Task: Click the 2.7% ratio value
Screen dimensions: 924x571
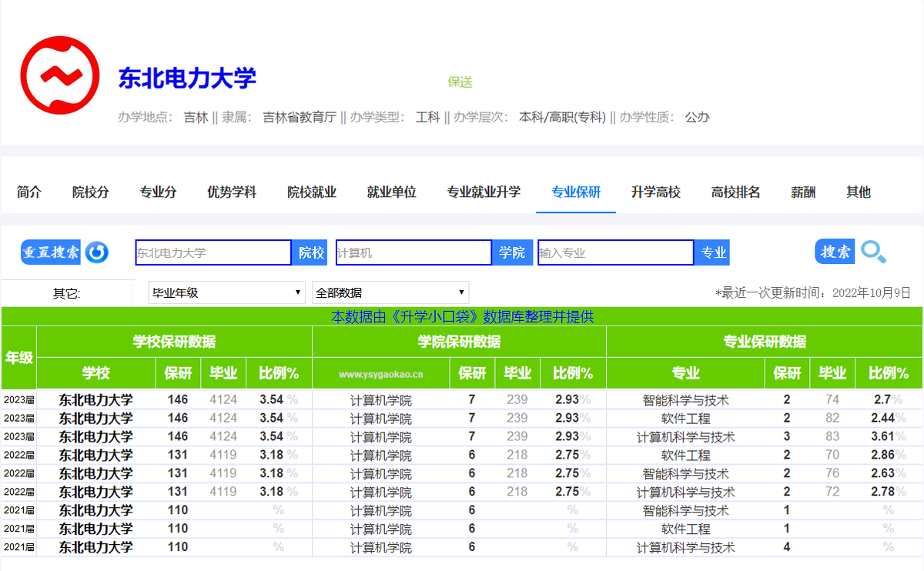Action: tap(888, 400)
